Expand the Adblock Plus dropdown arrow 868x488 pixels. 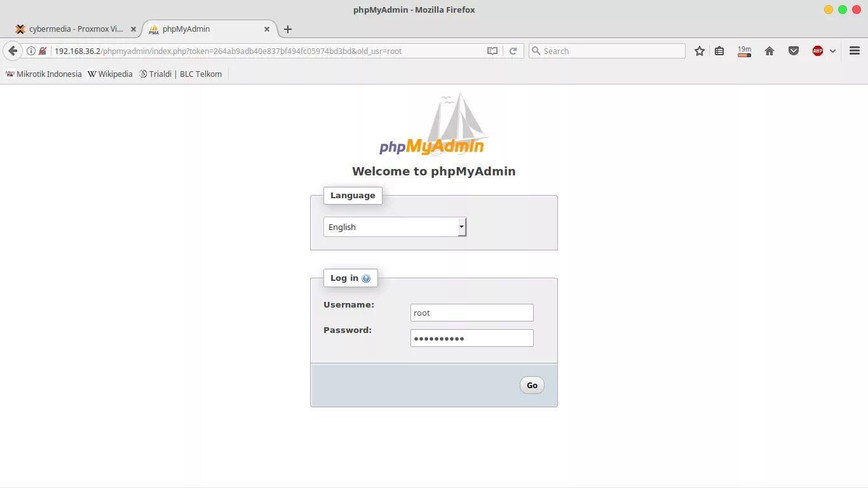coord(832,51)
